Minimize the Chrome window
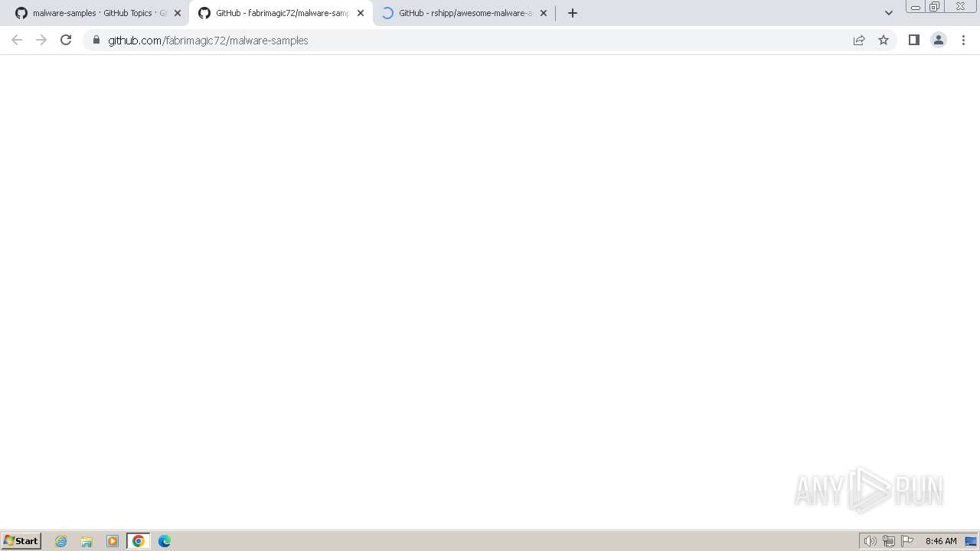 916,7
